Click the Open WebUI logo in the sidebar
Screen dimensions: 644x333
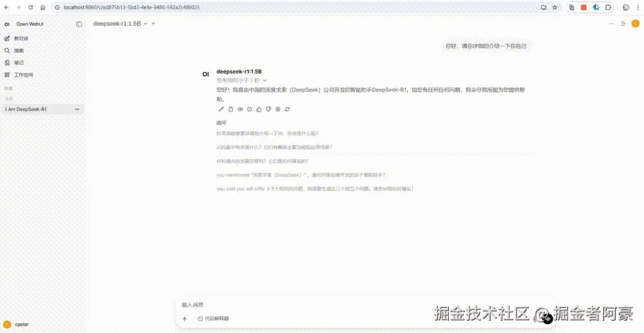pos(7,24)
